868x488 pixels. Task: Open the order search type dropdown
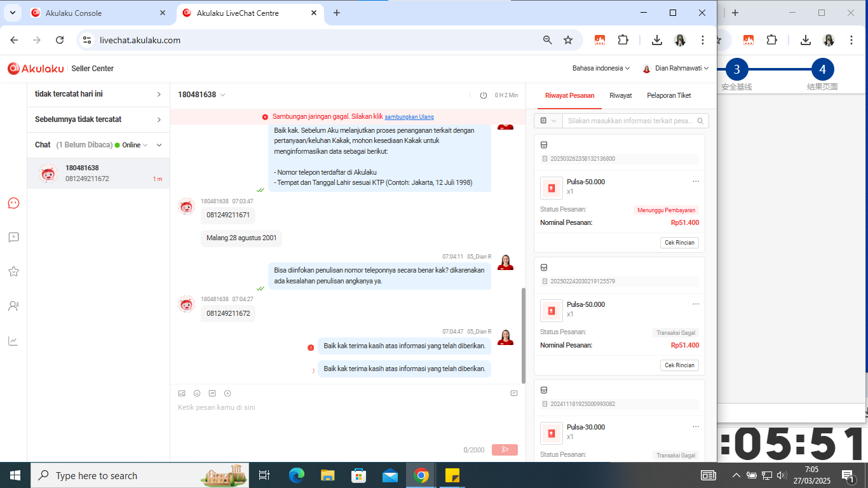[x=548, y=121]
